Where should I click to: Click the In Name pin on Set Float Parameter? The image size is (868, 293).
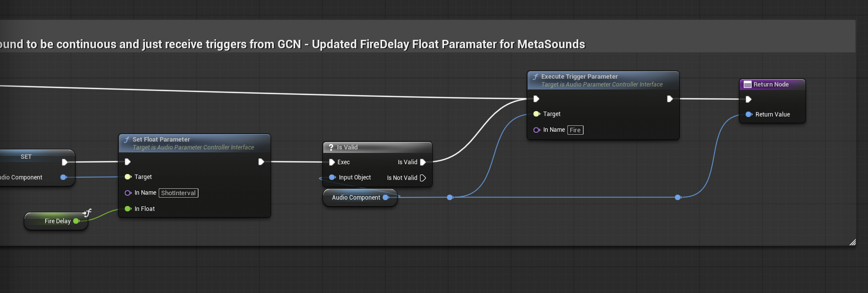tap(128, 193)
